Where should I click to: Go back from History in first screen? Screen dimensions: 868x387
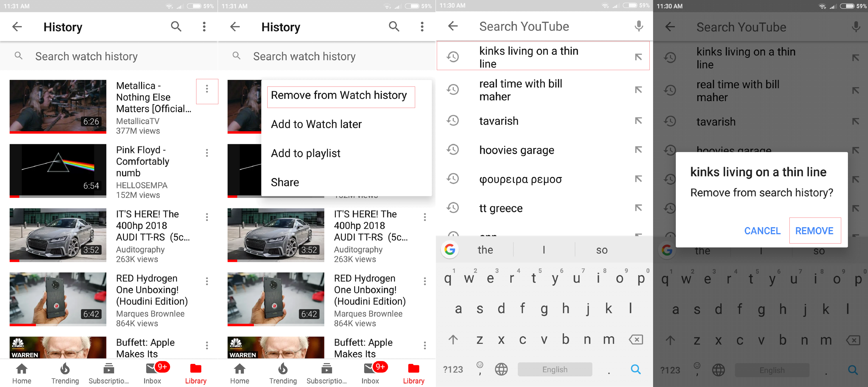click(x=17, y=27)
